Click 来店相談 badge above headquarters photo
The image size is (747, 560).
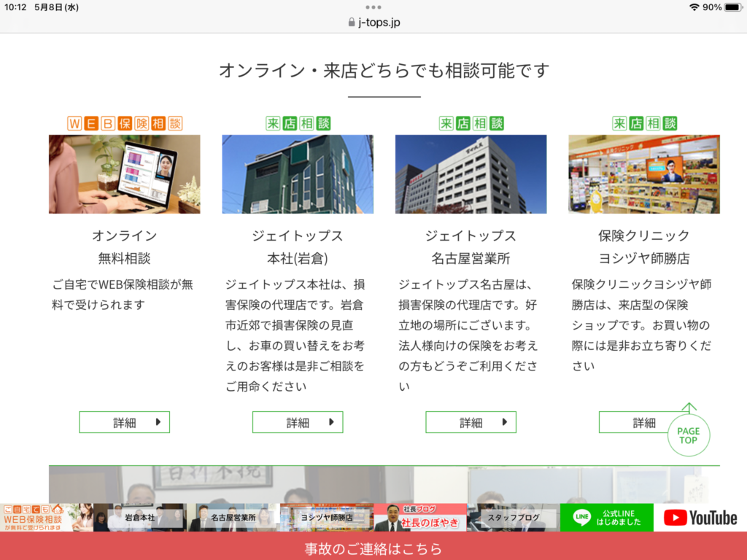[x=298, y=124]
